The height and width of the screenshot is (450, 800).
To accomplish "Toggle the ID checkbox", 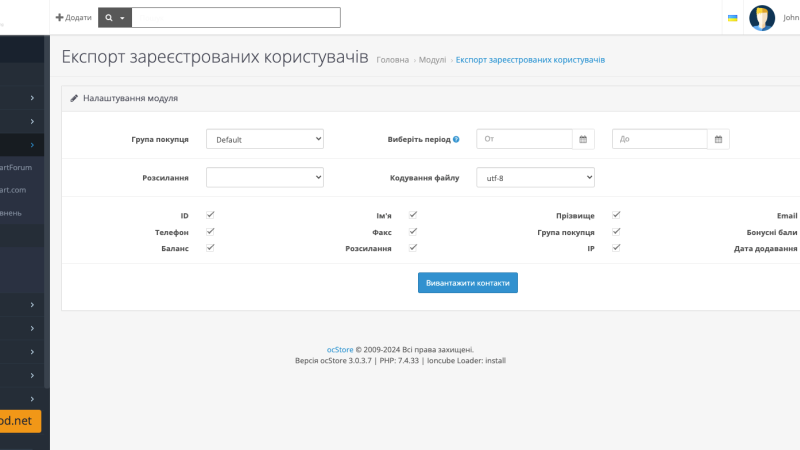I will click(x=210, y=215).
